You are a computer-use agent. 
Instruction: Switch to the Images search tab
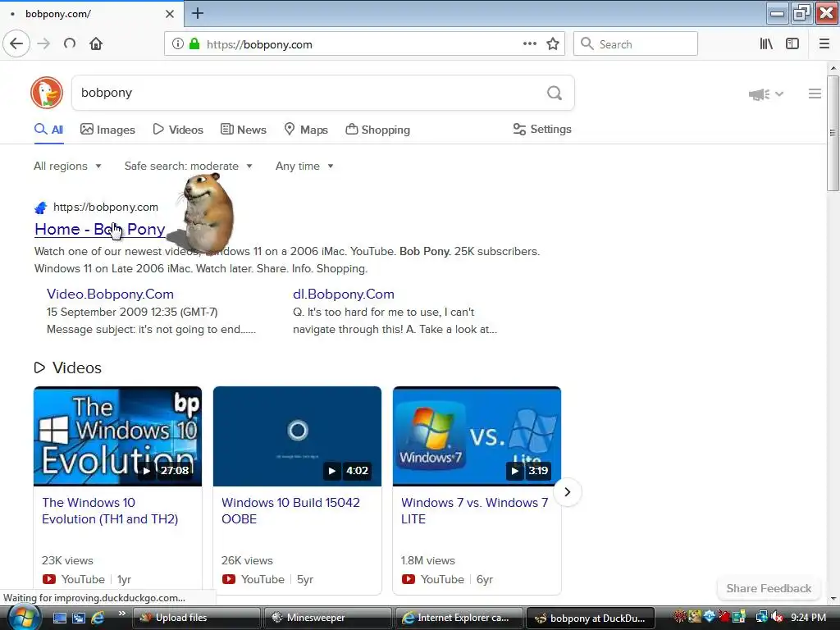coord(107,130)
